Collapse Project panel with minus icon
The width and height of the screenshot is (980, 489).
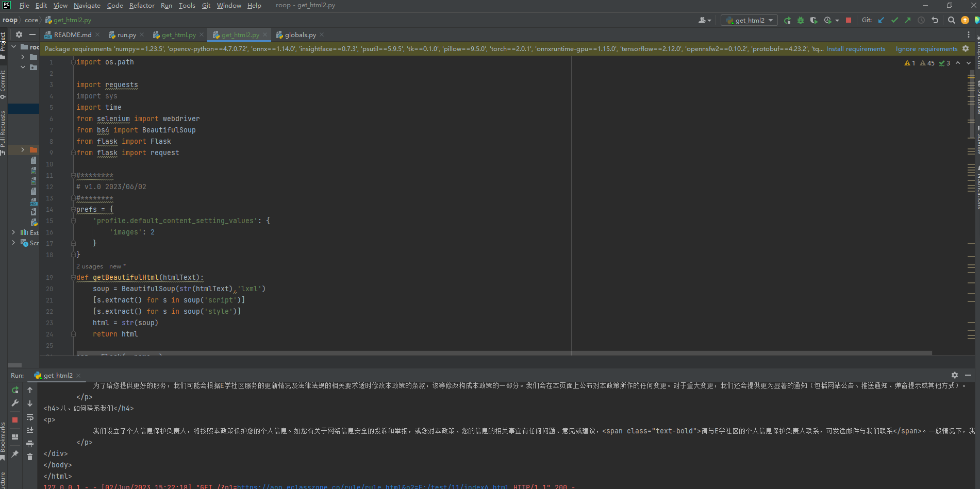[x=32, y=35]
